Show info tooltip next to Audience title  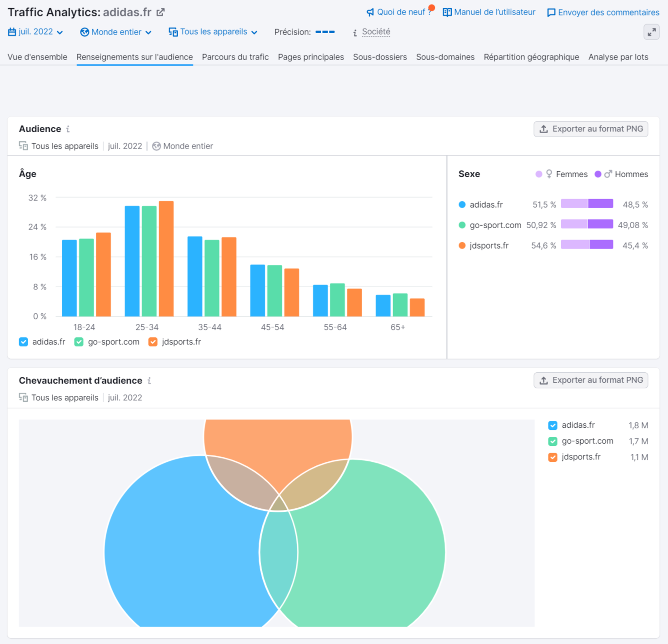tap(68, 129)
